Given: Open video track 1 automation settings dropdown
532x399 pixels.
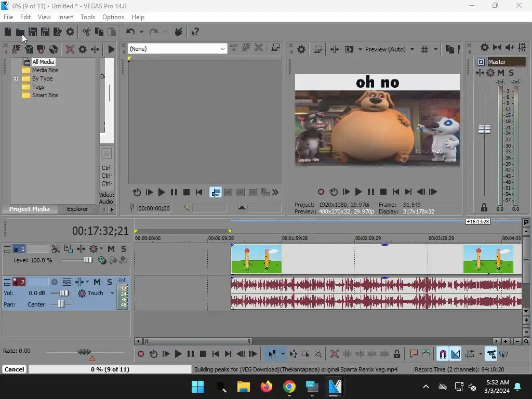Looking at the screenshot, I should [x=101, y=249].
